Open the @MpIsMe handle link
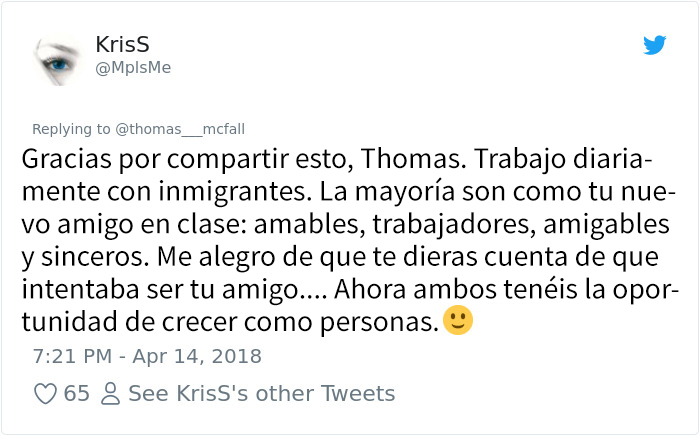This screenshot has width=700, height=436. point(133,68)
